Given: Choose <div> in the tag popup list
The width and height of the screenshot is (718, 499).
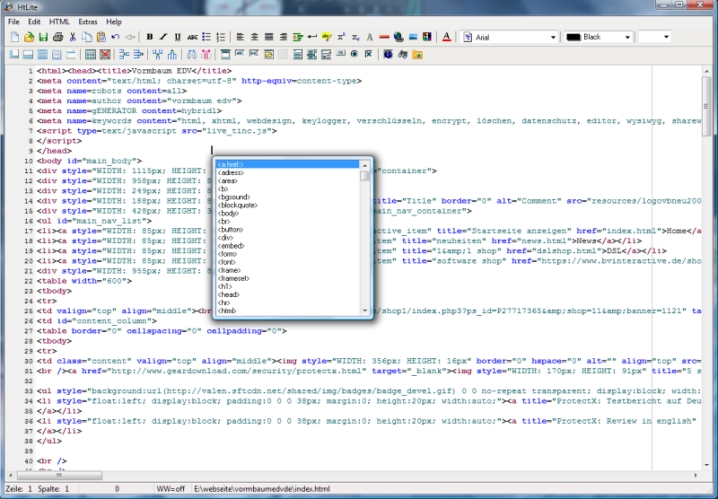Looking at the screenshot, I should (x=226, y=237).
